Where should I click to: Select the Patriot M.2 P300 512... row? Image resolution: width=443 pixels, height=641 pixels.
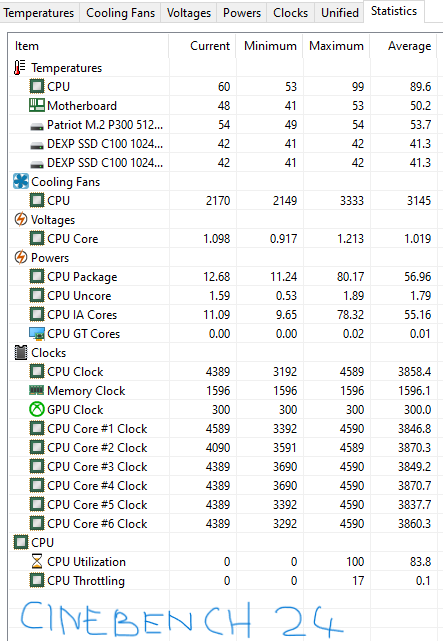click(x=223, y=125)
